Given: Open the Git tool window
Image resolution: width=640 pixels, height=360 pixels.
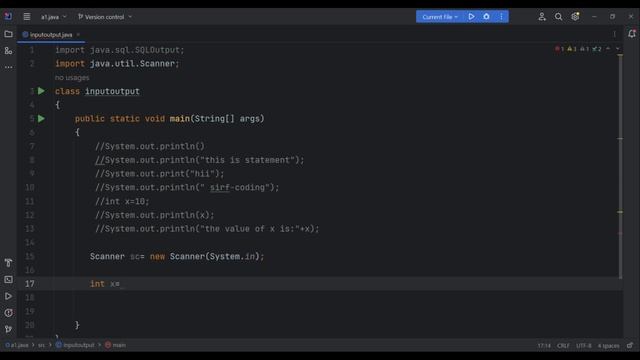Looking at the screenshot, I should point(8,329).
